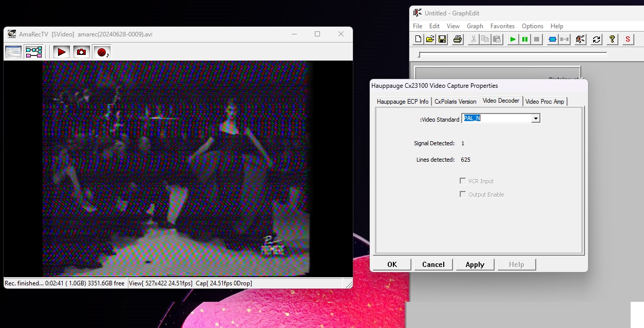
Task: Apply the video decoder settings
Action: click(x=475, y=264)
